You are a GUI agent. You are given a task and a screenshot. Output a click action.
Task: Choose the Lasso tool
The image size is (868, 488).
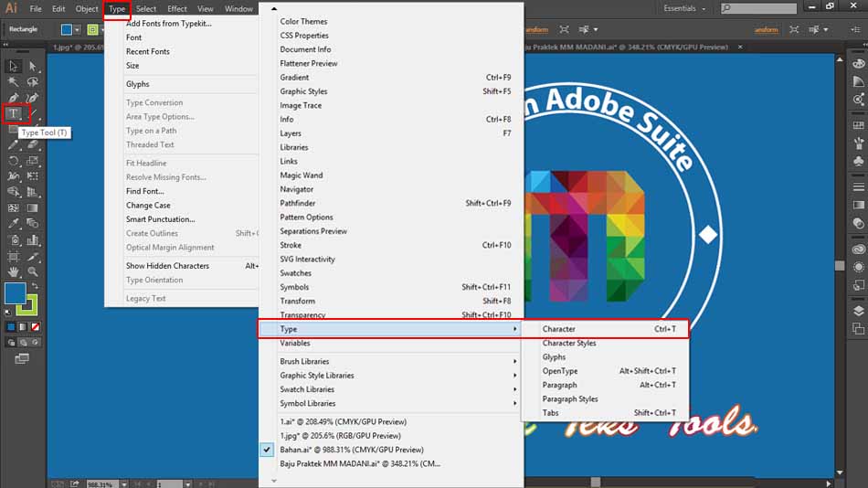(33, 82)
